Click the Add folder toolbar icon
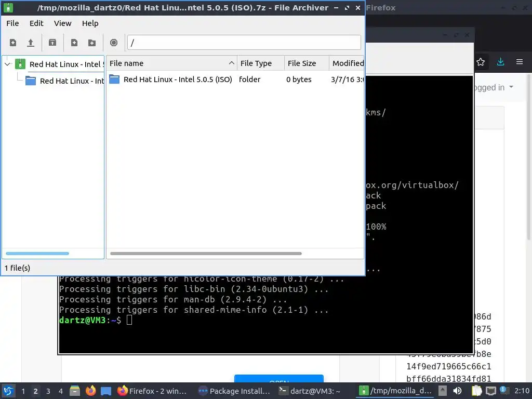Viewport: 532px width, 399px height. coord(91,43)
